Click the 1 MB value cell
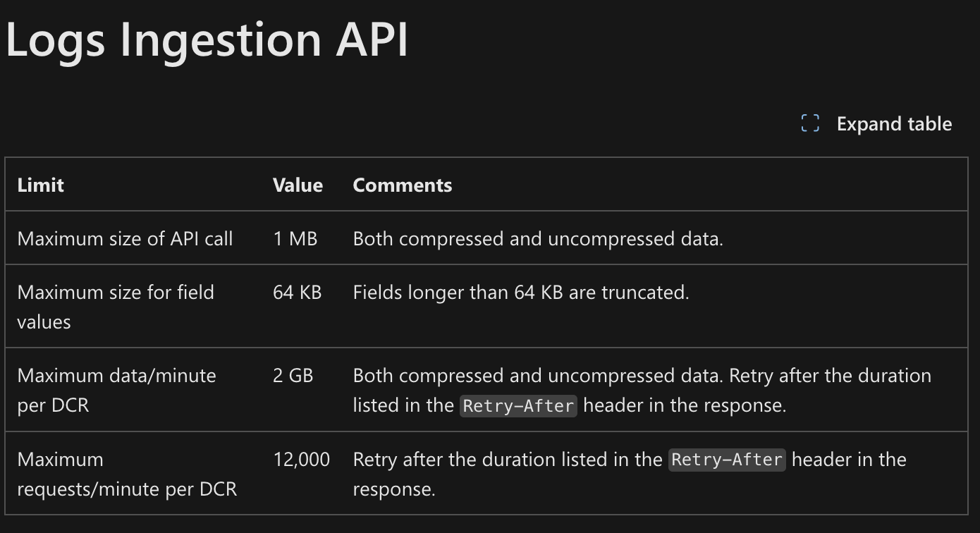The image size is (980, 533). (295, 238)
